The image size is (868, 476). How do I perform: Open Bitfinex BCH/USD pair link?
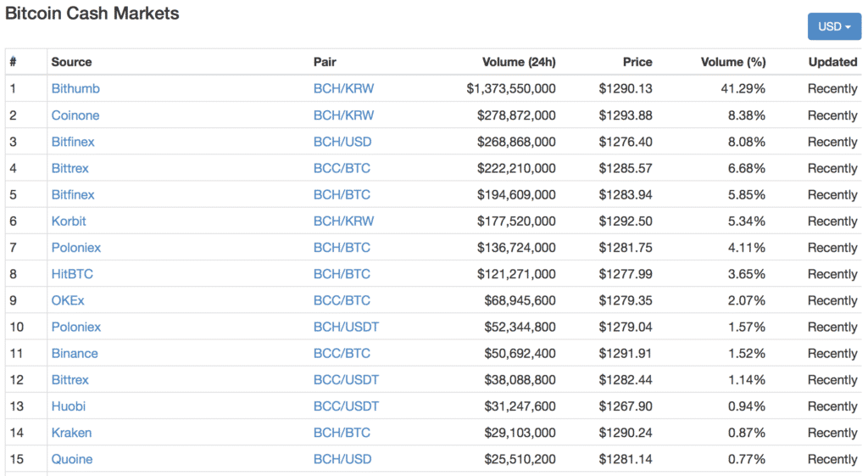[x=342, y=142]
